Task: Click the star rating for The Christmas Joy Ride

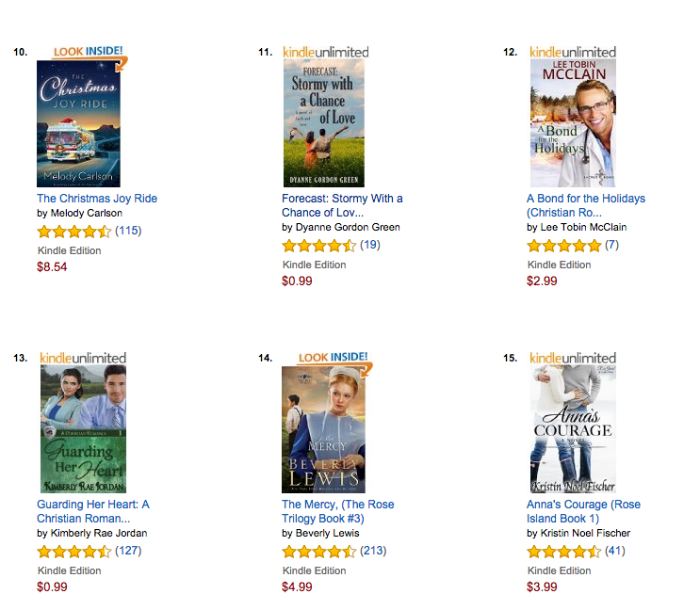Action: coord(74,232)
